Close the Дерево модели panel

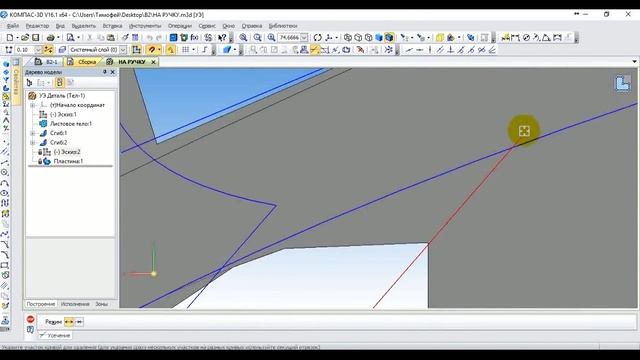click(x=113, y=72)
